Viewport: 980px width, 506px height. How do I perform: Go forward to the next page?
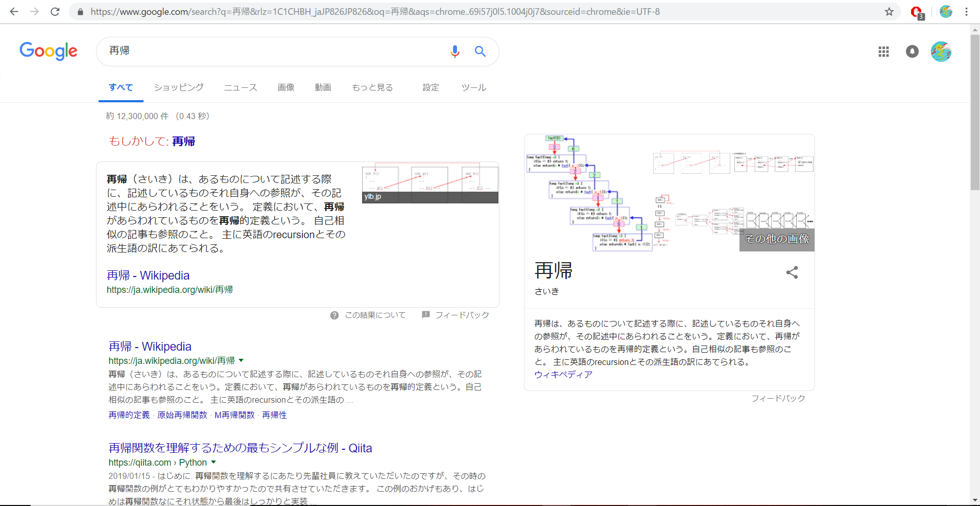click(x=34, y=11)
